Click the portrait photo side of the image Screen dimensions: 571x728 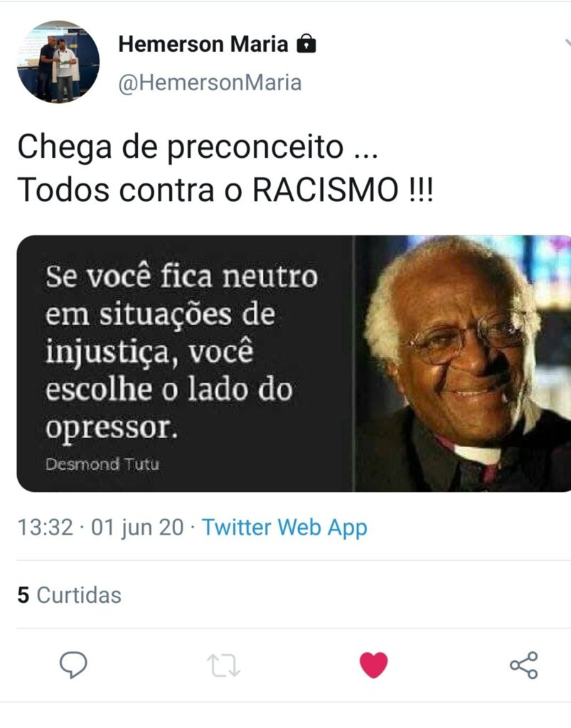463,363
